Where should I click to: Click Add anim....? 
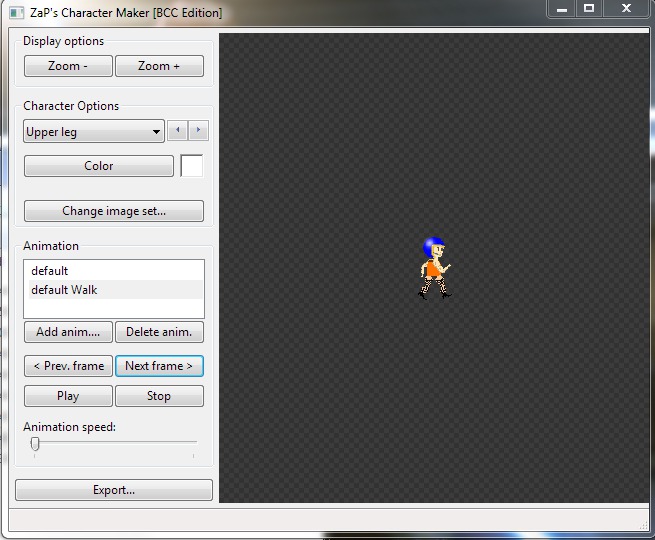tap(68, 332)
